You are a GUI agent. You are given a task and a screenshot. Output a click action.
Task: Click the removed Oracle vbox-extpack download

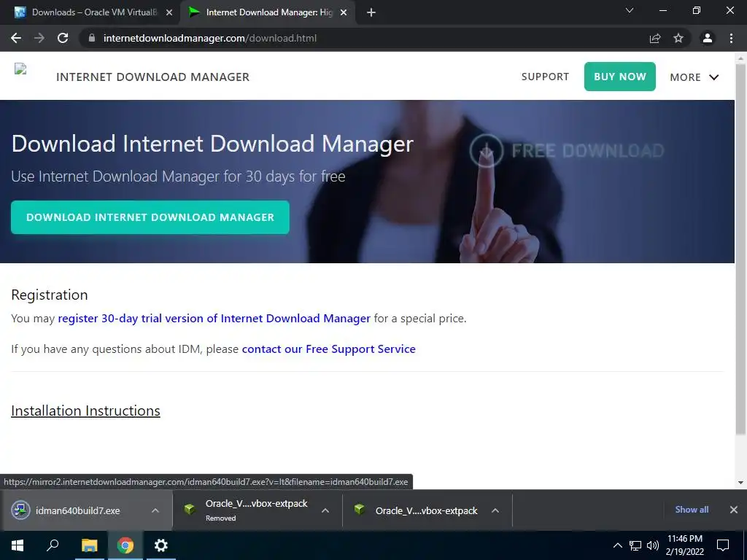pyautogui.click(x=256, y=510)
